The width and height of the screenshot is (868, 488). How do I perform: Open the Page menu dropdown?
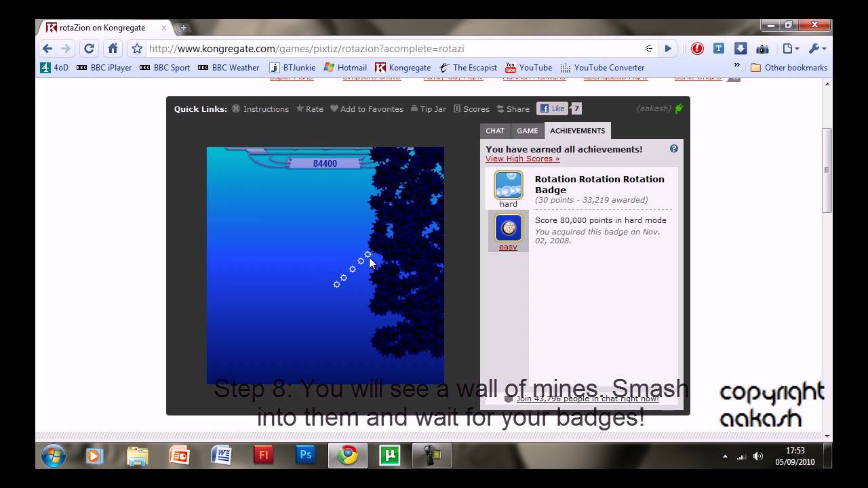click(x=791, y=49)
